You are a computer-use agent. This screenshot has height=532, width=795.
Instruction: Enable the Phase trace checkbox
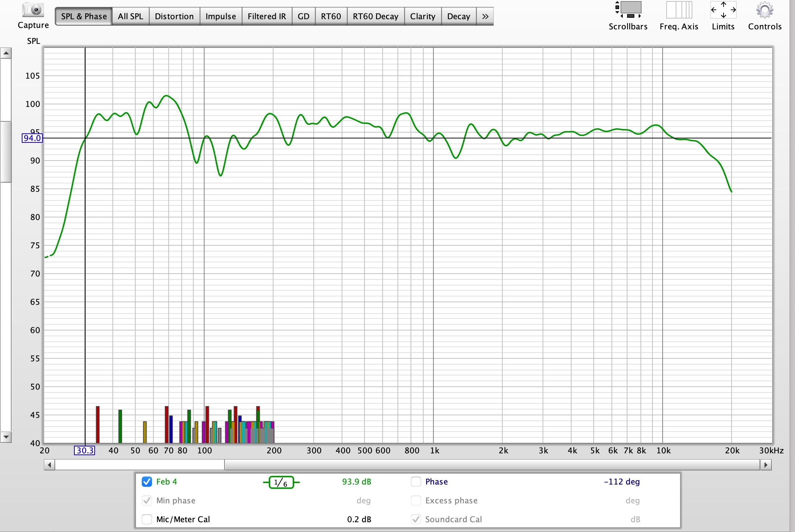click(416, 482)
